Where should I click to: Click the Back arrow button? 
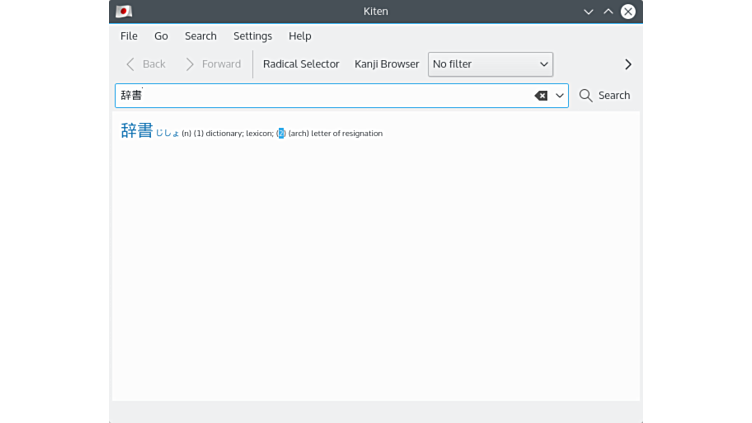(x=145, y=64)
